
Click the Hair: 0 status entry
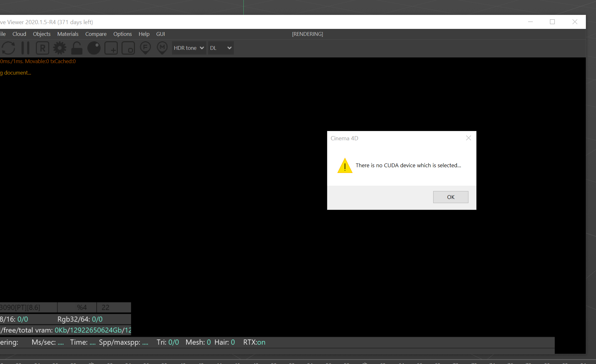coord(225,342)
